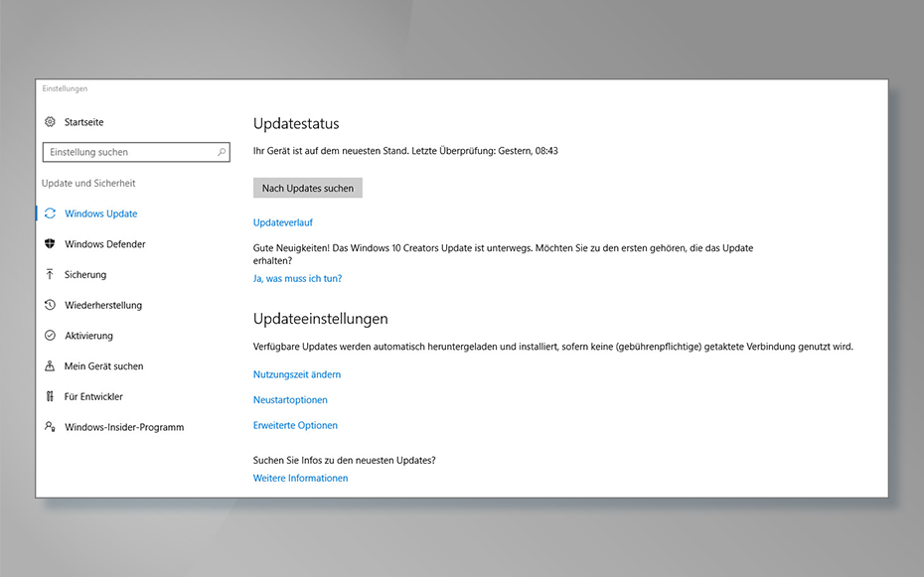Click the 'Gute Neuigkeiten!' Creators Update paragraph
Screen dimensions: 924x577
tap(504, 254)
